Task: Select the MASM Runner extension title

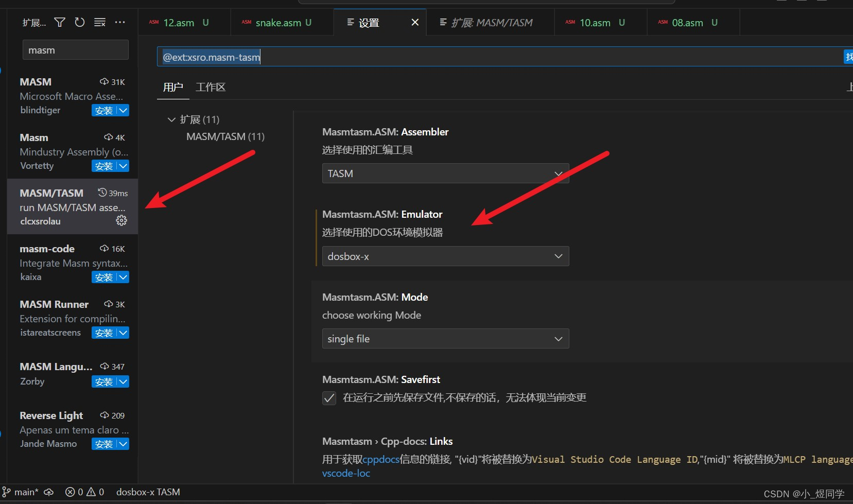Action: point(54,304)
